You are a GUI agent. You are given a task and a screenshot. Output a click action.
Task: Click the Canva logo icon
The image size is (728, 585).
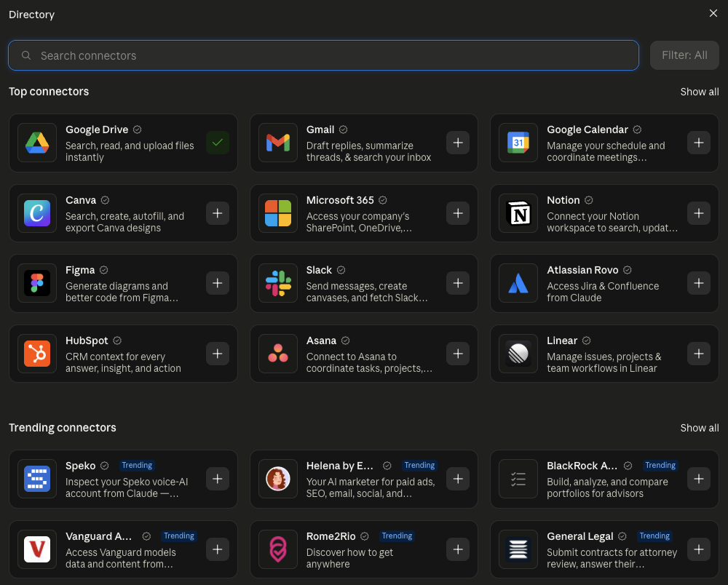37,213
